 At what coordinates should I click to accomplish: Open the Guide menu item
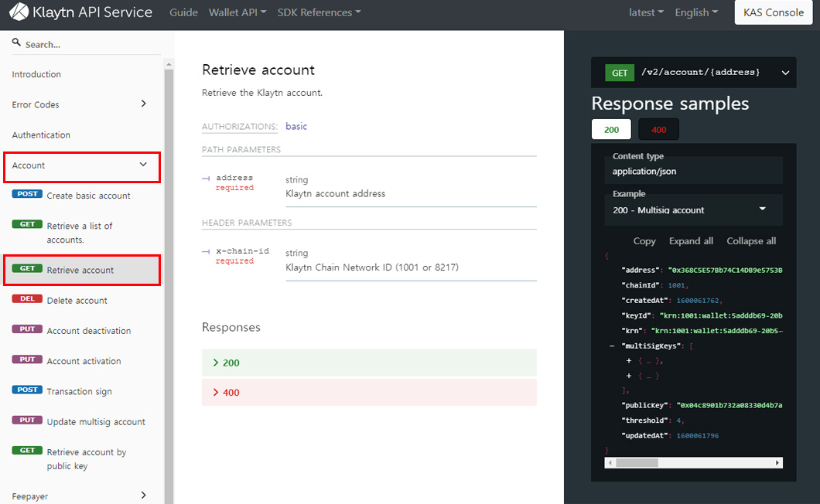pos(183,12)
